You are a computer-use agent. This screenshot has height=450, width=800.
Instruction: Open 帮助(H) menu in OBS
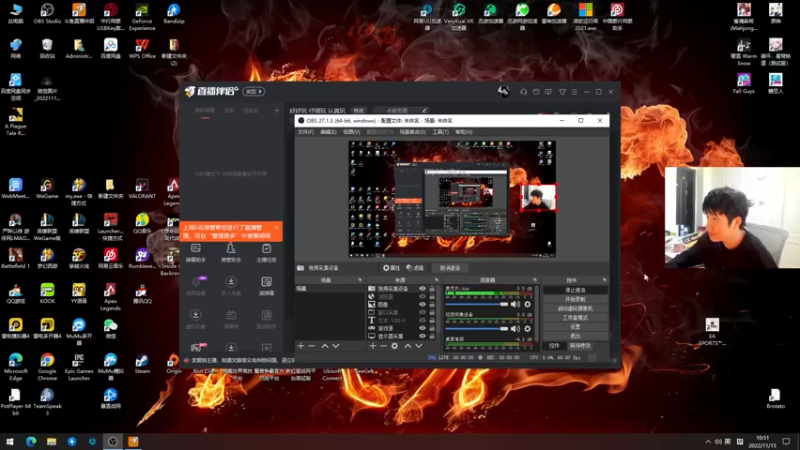tap(464, 132)
